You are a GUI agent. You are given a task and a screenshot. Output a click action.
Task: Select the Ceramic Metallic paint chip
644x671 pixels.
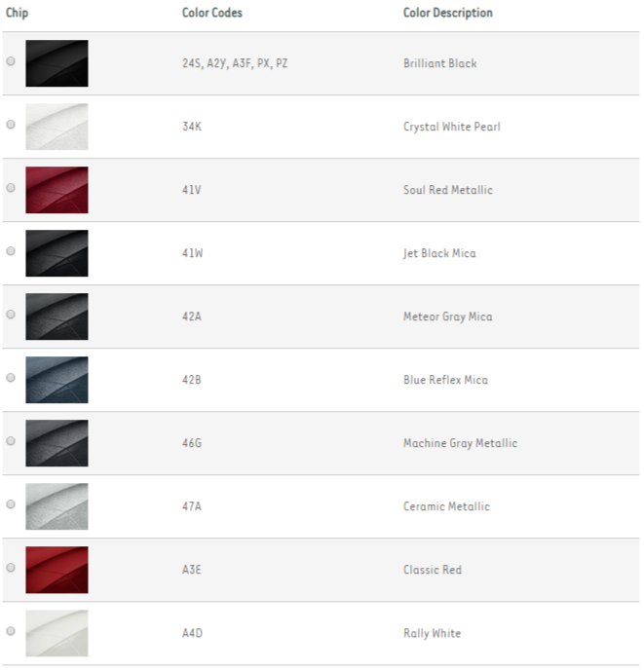[57, 506]
